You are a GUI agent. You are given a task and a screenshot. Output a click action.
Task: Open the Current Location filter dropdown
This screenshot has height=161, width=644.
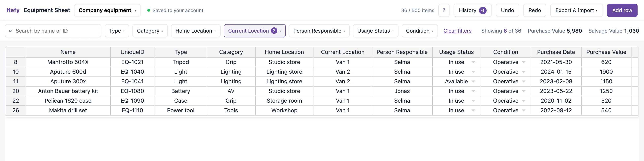click(x=255, y=31)
